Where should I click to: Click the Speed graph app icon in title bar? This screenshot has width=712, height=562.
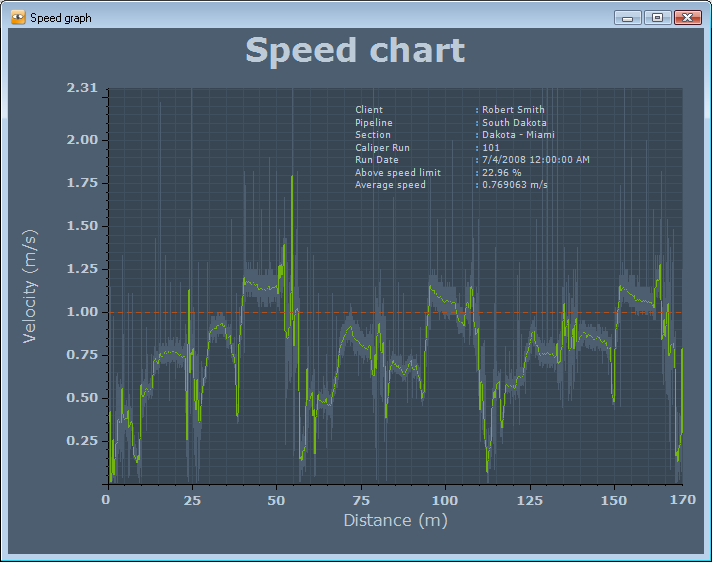pos(18,18)
